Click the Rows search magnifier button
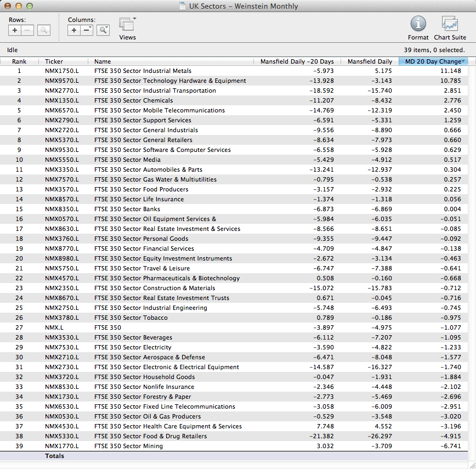Image resolution: width=476 pixels, height=469 pixels. click(x=44, y=31)
